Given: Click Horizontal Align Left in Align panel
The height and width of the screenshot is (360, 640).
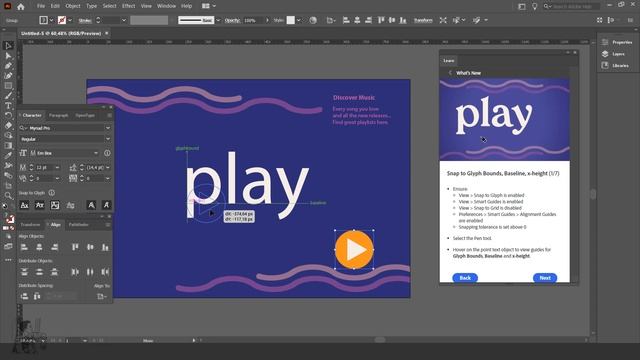Looking at the screenshot, I should click(x=24, y=247).
